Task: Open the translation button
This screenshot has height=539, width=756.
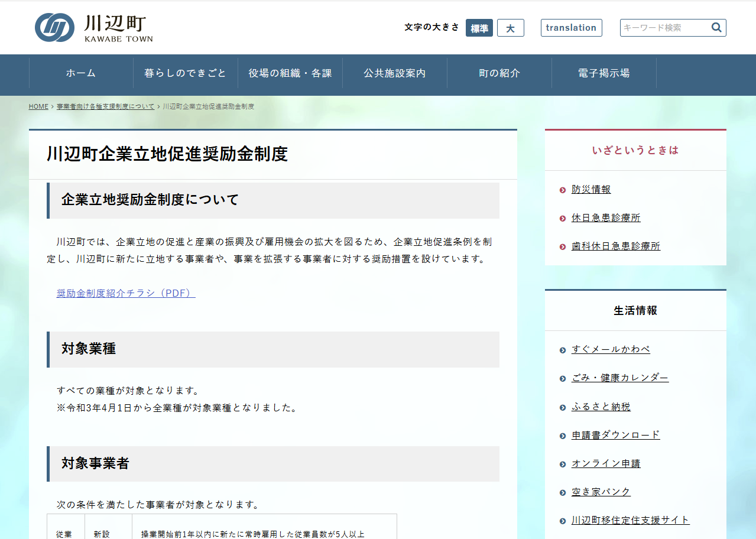Action: coord(572,28)
